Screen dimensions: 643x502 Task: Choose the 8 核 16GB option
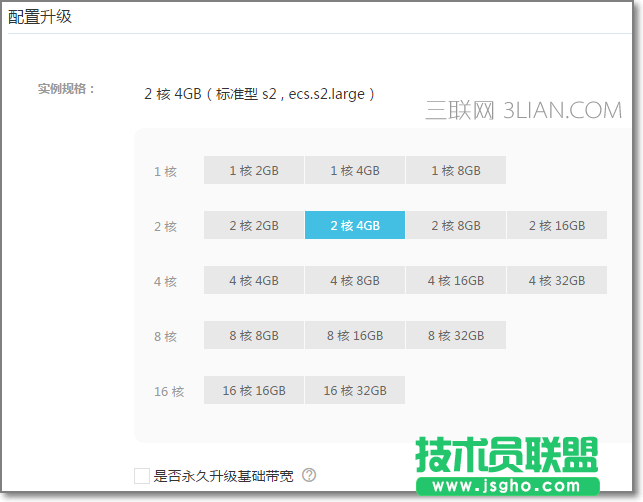[355, 335]
